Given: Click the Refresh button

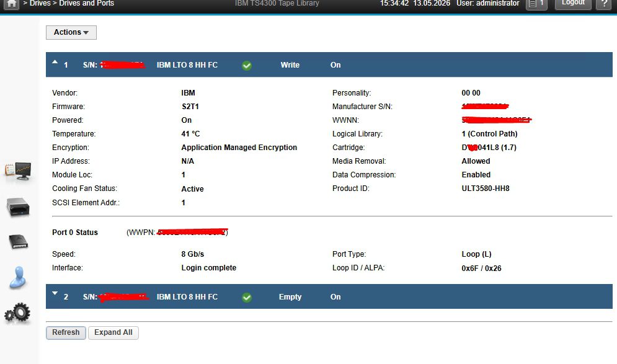Looking at the screenshot, I should pyautogui.click(x=66, y=332).
